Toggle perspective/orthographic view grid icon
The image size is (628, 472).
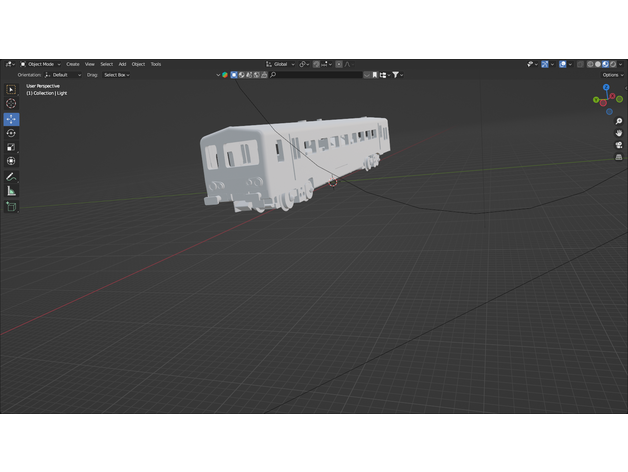[618, 157]
